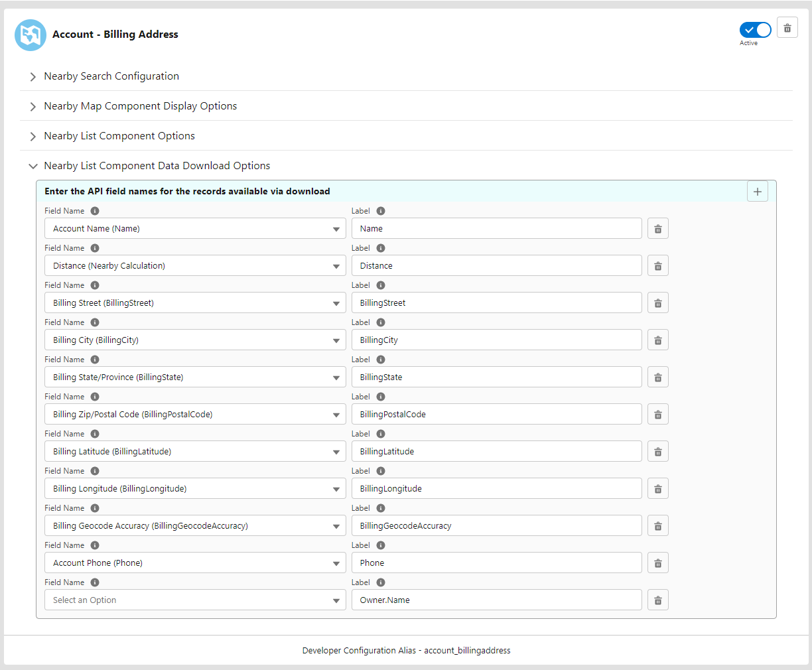This screenshot has height=670, width=812.
Task: Click the BillingPostalCode label input field
Action: 496,414
